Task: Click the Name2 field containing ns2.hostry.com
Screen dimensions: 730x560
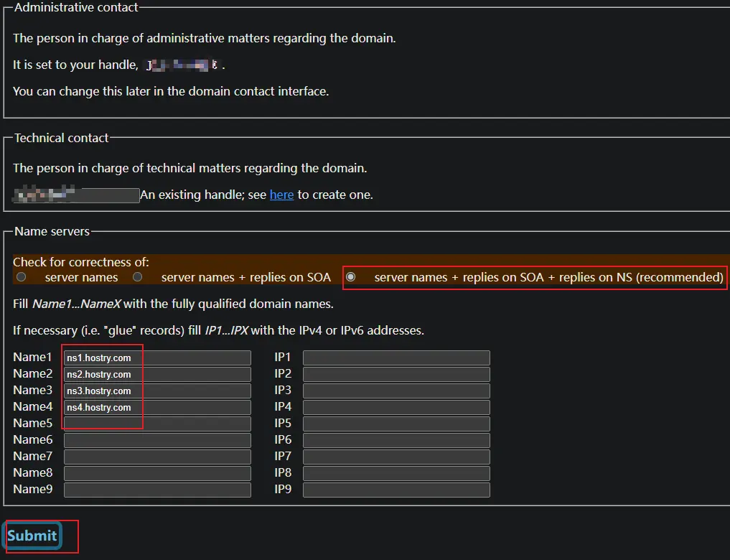Action: (x=157, y=374)
